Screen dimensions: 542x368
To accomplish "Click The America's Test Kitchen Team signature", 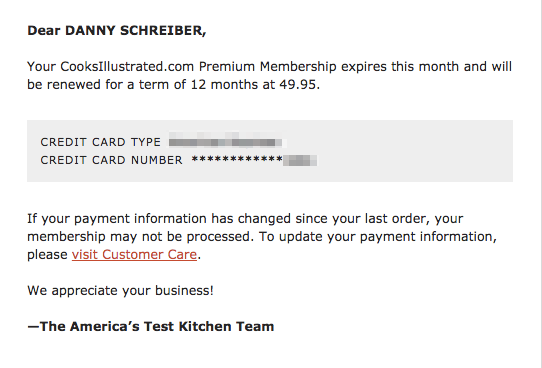I will [151, 327].
